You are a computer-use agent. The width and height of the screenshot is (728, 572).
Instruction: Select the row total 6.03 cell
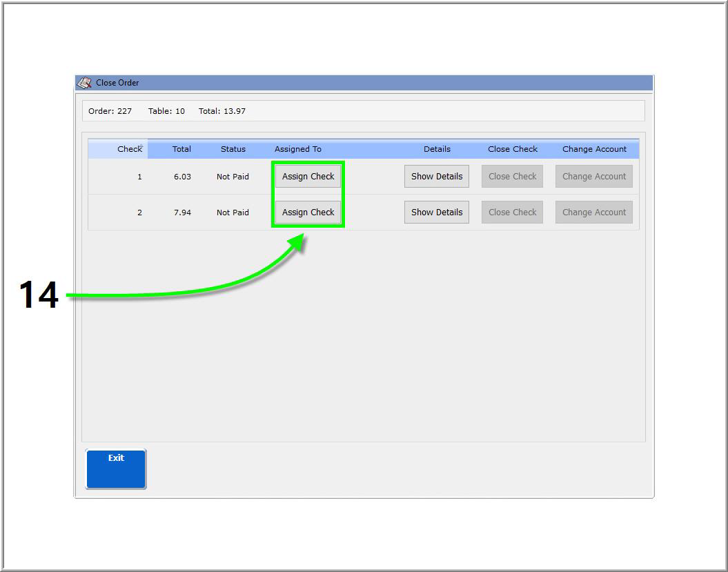tap(182, 177)
